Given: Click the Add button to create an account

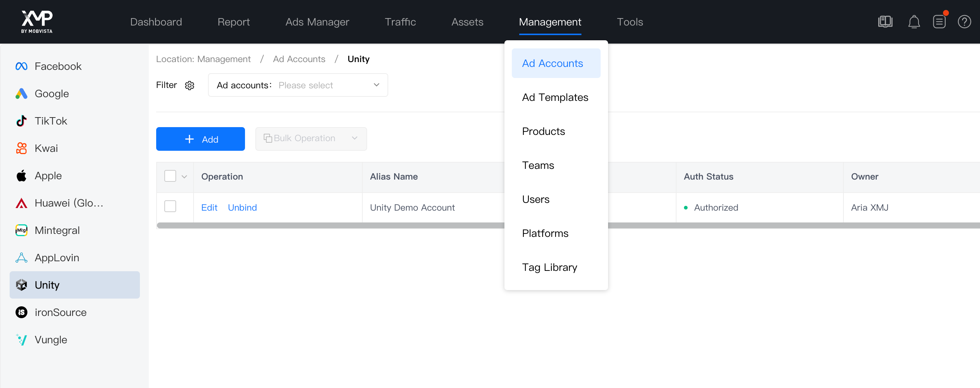Looking at the screenshot, I should click(x=201, y=139).
